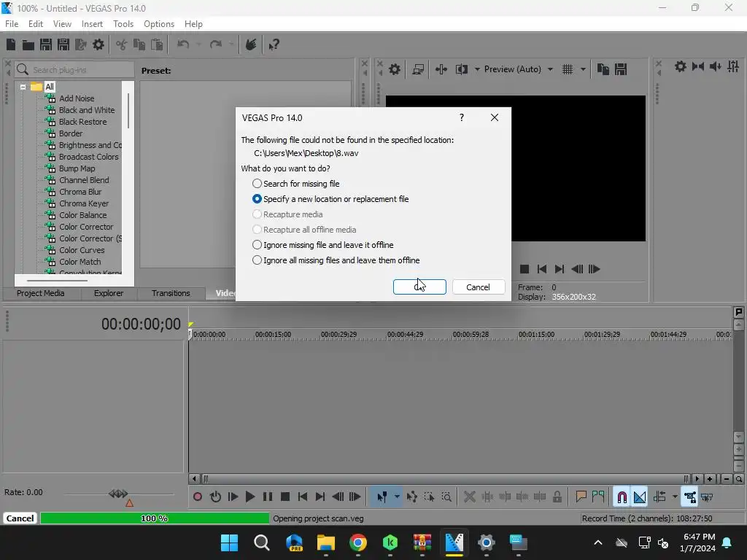Open Project Properties gear in main toolbar
Image resolution: width=747 pixels, height=560 pixels.
[98, 44]
